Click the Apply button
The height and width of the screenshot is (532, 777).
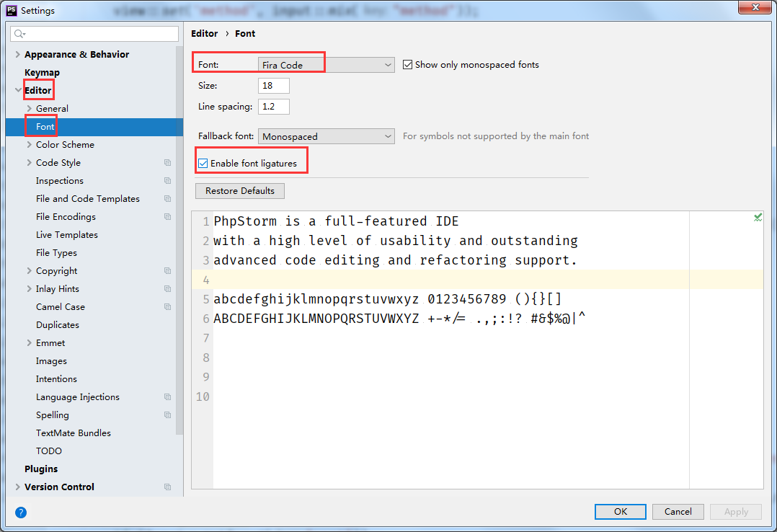pyautogui.click(x=736, y=512)
